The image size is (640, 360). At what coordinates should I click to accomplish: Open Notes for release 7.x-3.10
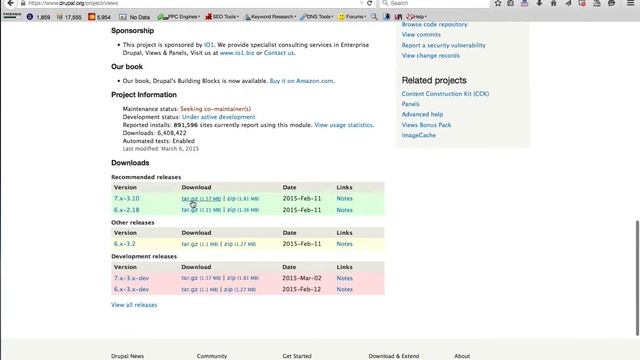pyautogui.click(x=344, y=198)
